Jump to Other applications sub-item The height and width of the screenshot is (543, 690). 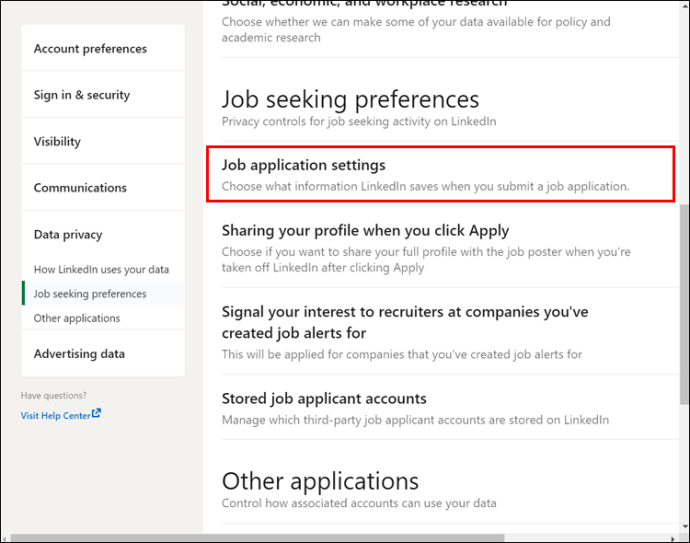[x=77, y=318]
